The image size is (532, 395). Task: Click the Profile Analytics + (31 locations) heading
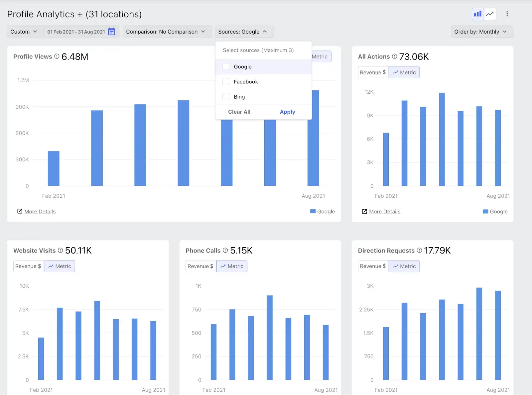[74, 14]
